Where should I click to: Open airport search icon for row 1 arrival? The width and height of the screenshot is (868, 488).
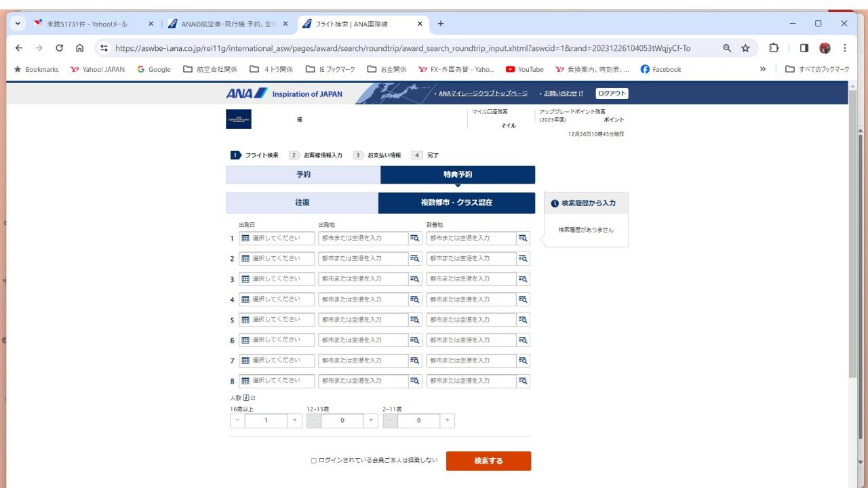coord(523,239)
